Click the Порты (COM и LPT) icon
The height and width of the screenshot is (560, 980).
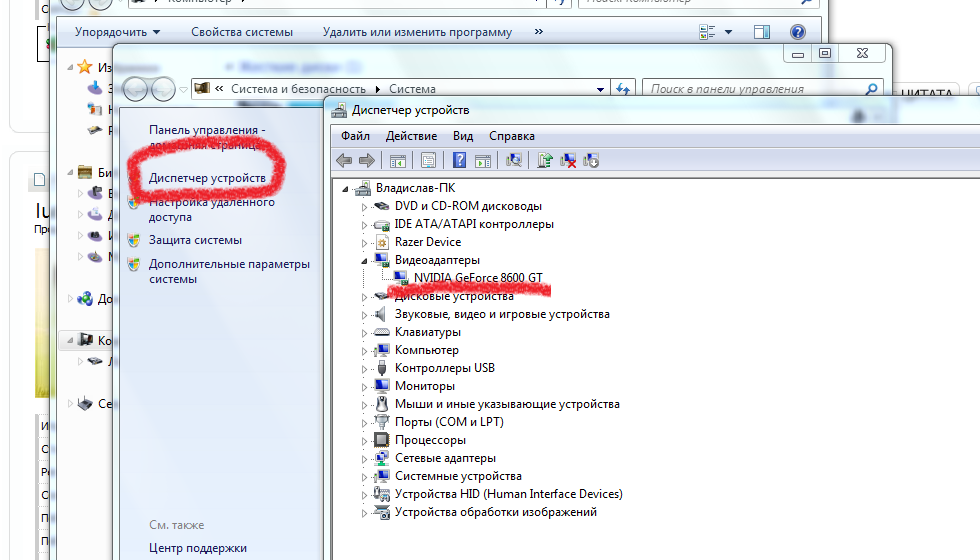tap(381, 422)
